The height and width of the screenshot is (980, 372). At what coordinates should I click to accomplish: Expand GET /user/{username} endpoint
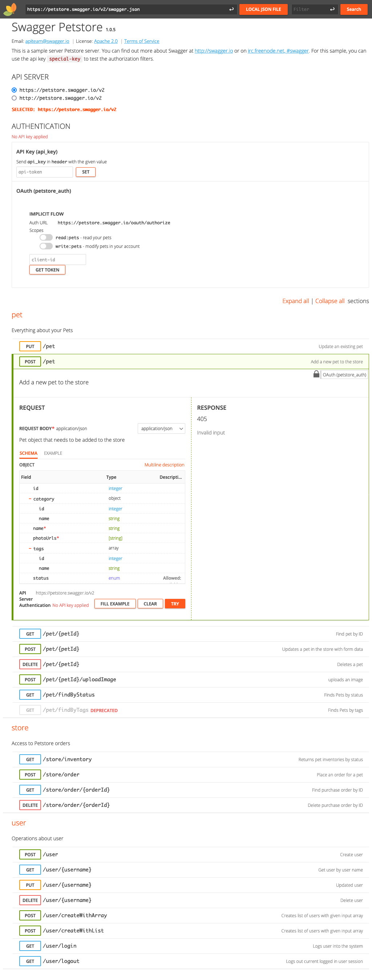(x=190, y=870)
